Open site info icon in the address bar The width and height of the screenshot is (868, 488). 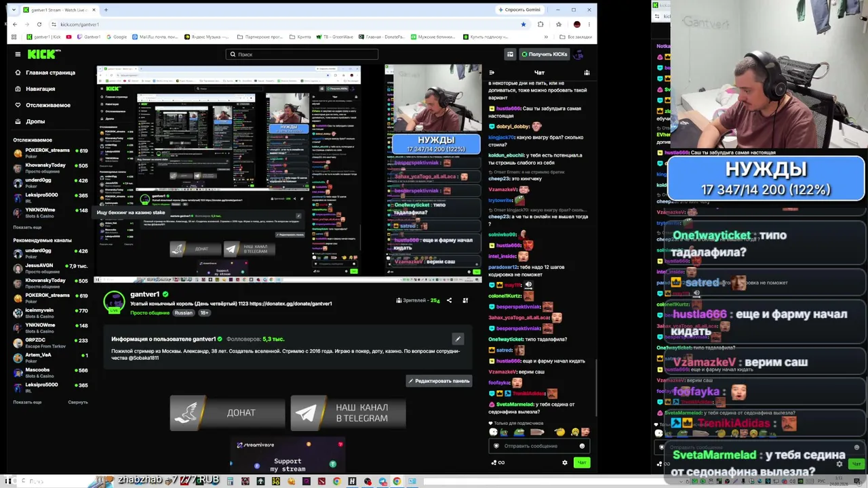pyautogui.click(x=54, y=24)
